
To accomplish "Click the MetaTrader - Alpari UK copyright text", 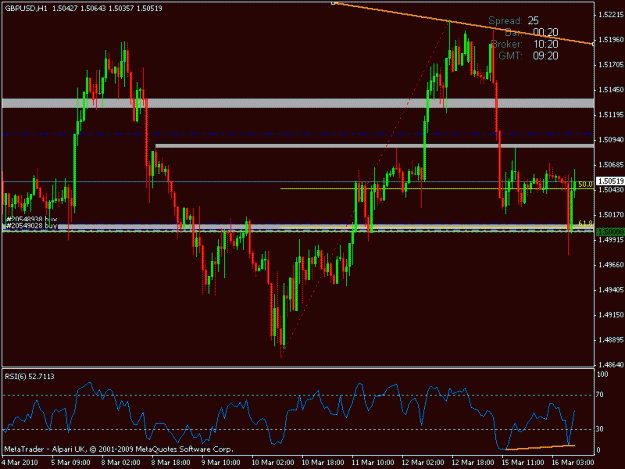I will tap(118, 449).
